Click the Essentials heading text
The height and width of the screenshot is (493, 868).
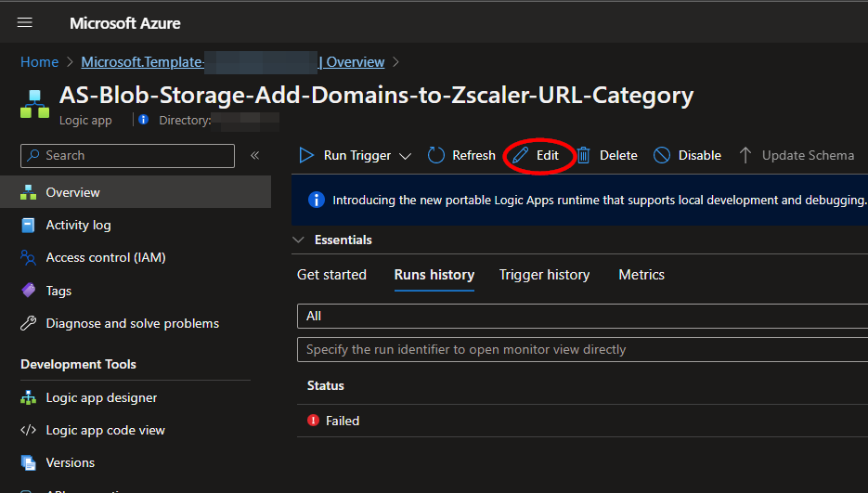click(x=343, y=240)
